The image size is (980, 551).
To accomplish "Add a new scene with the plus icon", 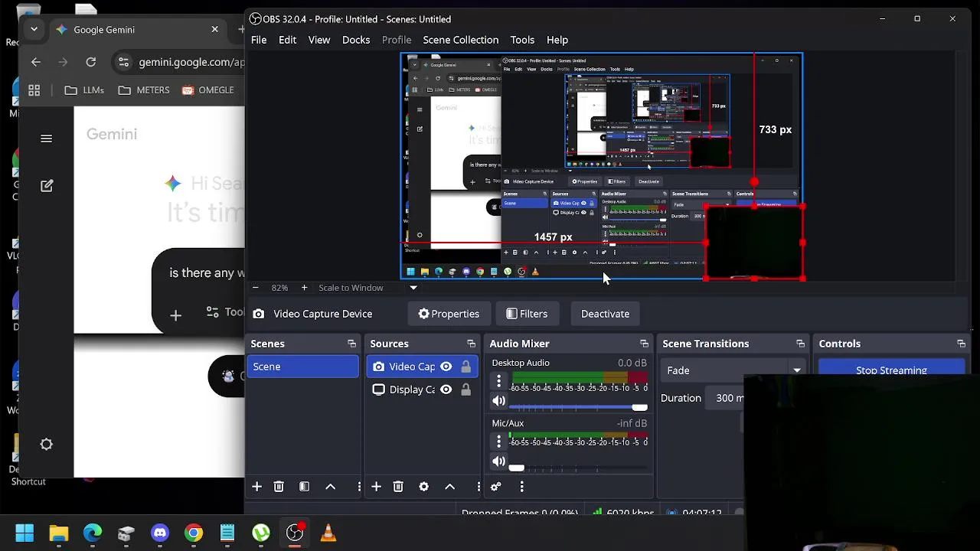I will [257, 487].
